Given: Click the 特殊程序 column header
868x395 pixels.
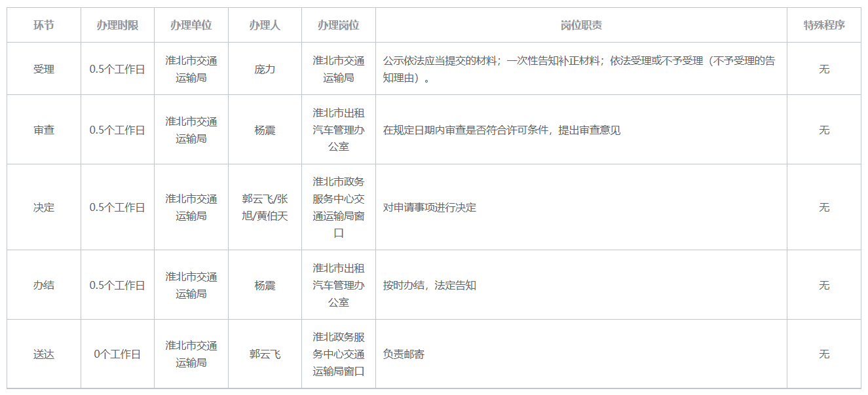Looking at the screenshot, I should coord(824,26).
